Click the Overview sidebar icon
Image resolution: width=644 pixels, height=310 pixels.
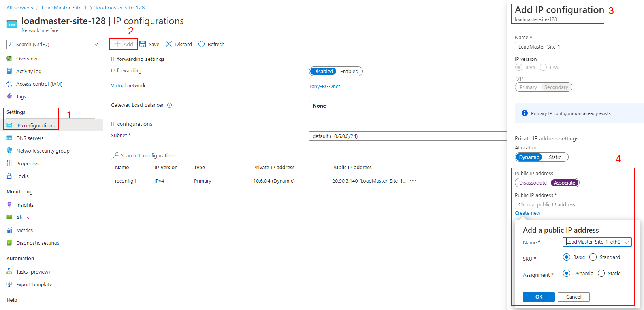(x=9, y=59)
